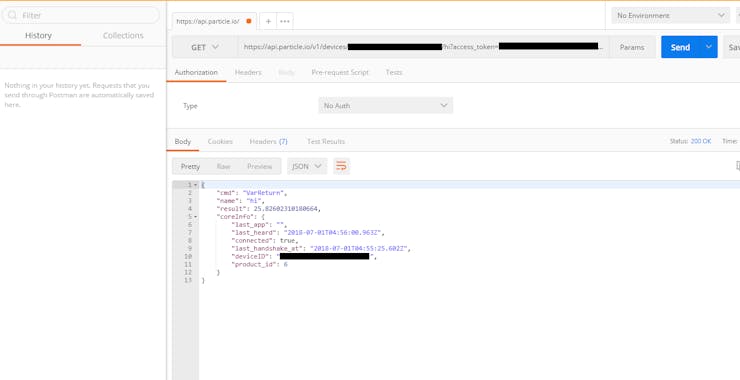Choose the Preview view button
The height and width of the screenshot is (380, 740).
[x=260, y=166]
